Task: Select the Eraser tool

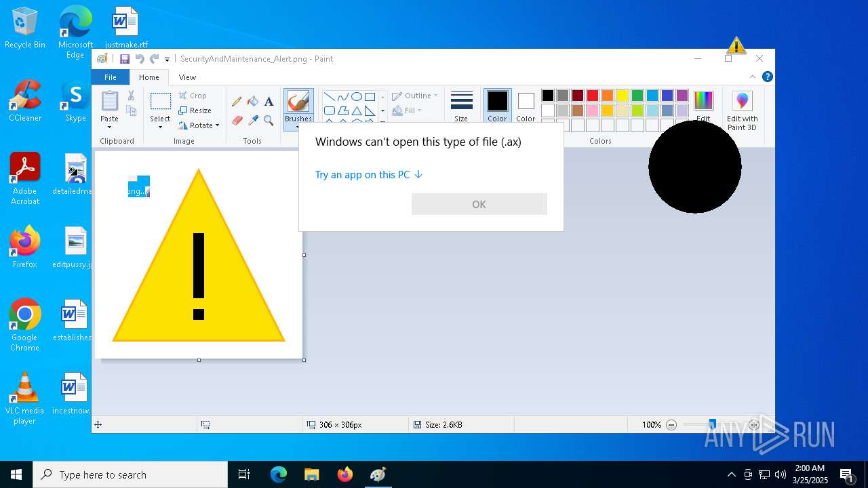Action: click(237, 121)
